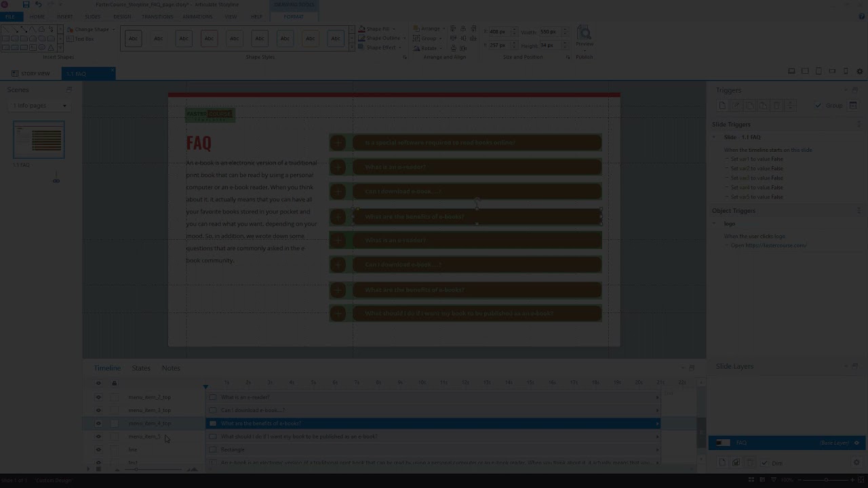Viewport: 868px width, 488px height.
Task: Select the 1.1 FAQ slide thumbnail
Action: tap(39, 140)
